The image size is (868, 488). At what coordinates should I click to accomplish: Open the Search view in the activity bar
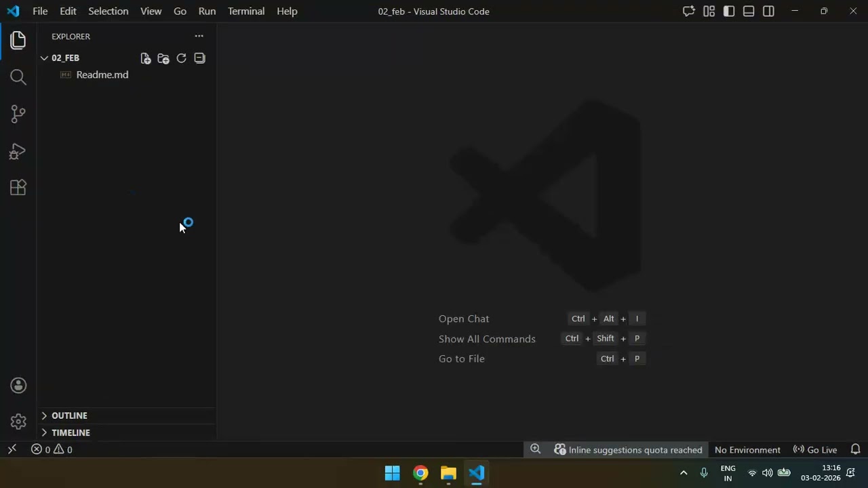pos(18,77)
